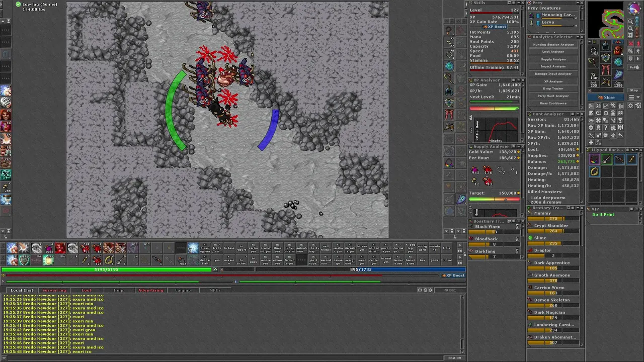
Task: Select the helmet equipment slot
Action: click(606, 45)
